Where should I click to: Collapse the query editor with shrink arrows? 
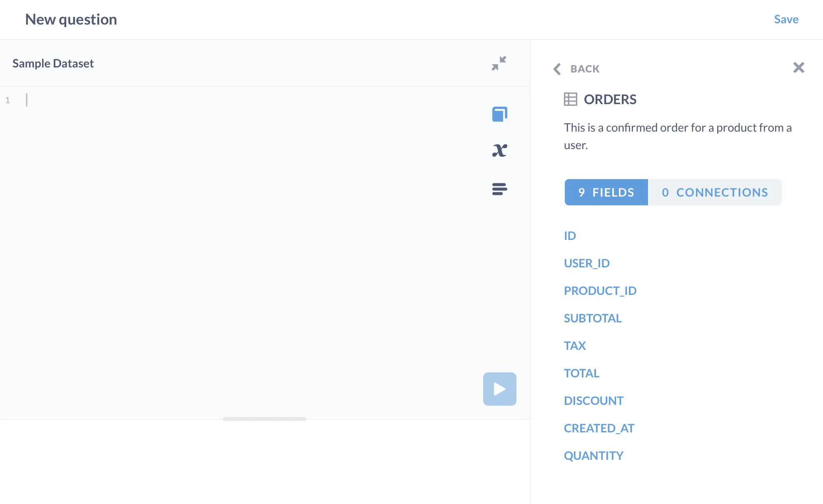pyautogui.click(x=499, y=63)
